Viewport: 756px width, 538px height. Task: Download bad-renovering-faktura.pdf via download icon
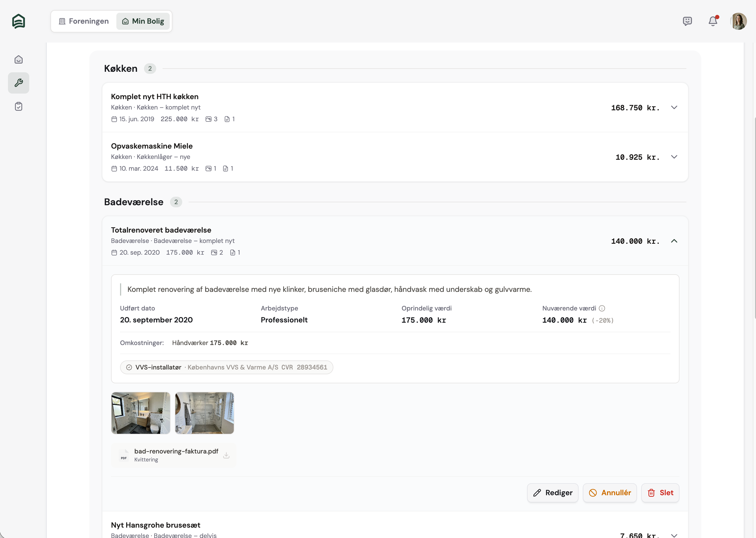pyautogui.click(x=226, y=455)
